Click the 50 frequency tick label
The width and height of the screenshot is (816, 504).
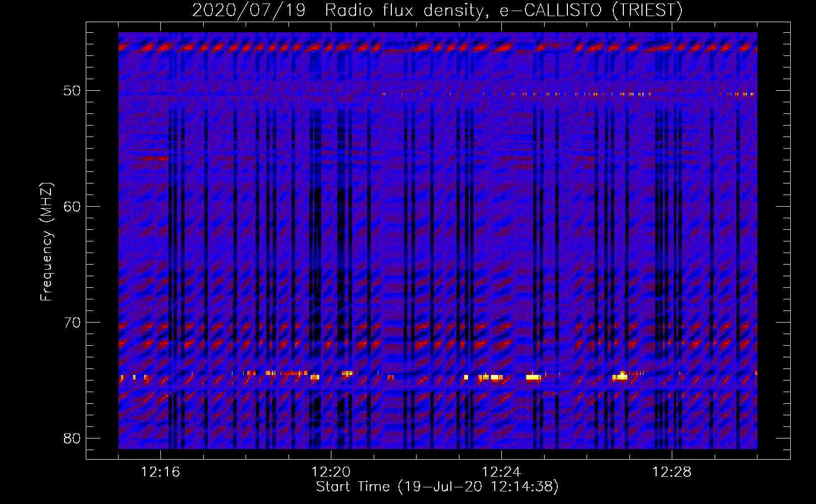pyautogui.click(x=72, y=91)
